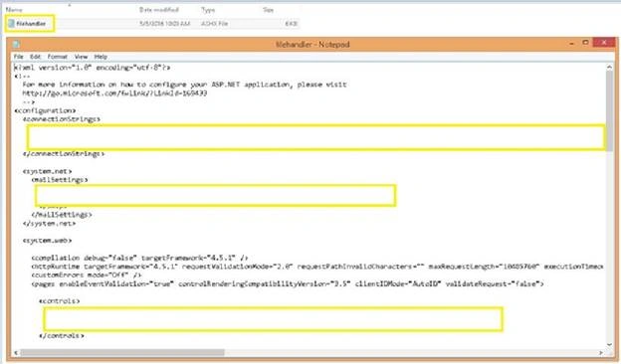Screen dimensions: 621x364
Task: Open the Format menu in Notepad
Action: (x=58, y=57)
